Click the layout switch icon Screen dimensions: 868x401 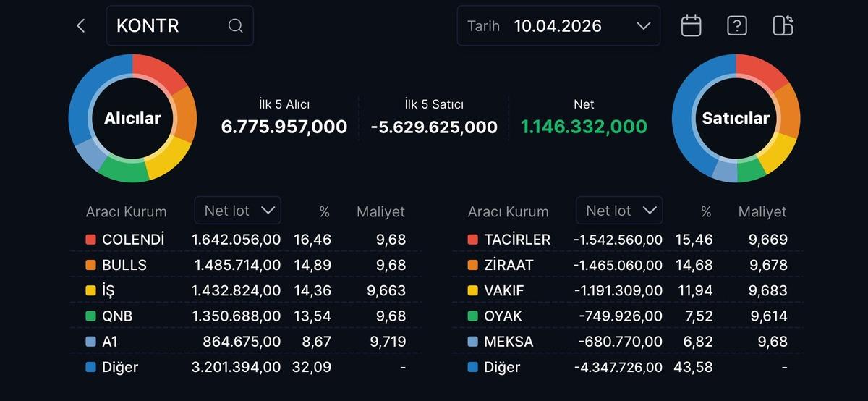(x=783, y=26)
